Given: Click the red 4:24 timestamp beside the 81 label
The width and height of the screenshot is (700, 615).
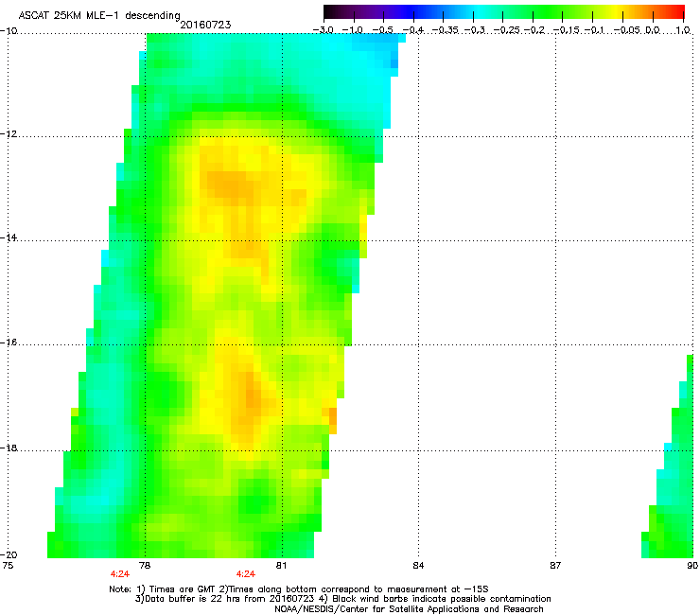Looking at the screenshot, I should 246,574.
